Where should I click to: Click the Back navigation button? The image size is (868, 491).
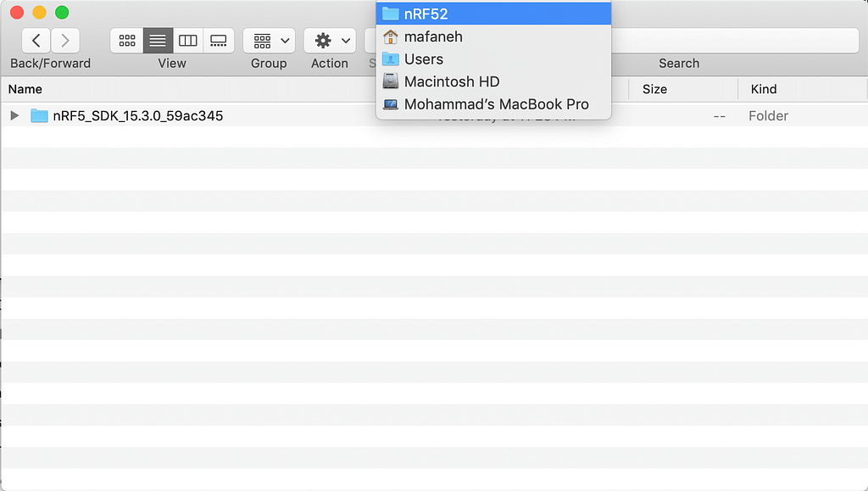click(x=36, y=40)
